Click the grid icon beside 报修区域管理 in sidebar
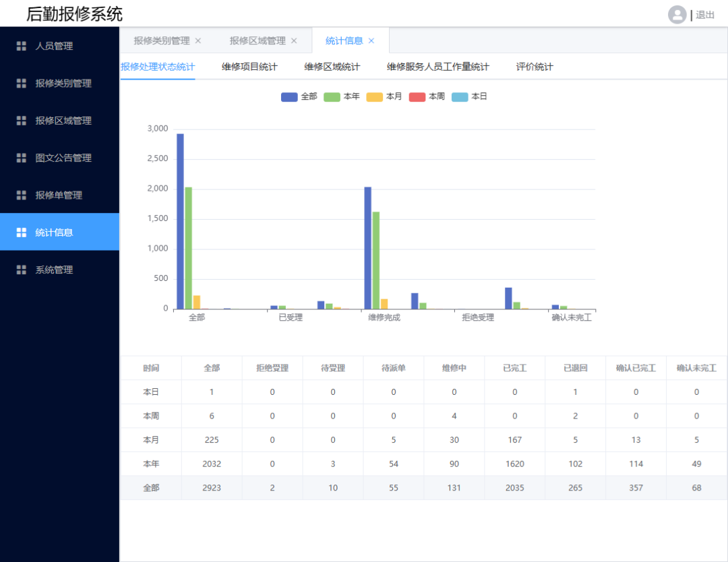 [x=22, y=121]
